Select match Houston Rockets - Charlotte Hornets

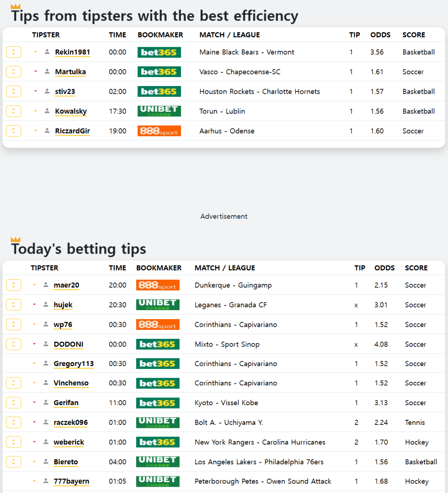260,91
